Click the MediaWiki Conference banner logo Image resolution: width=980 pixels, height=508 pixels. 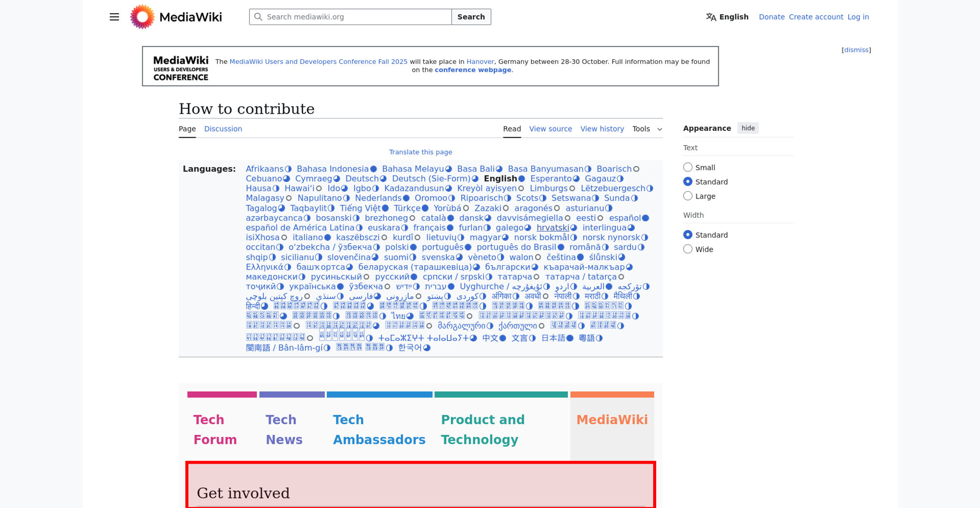pos(180,68)
